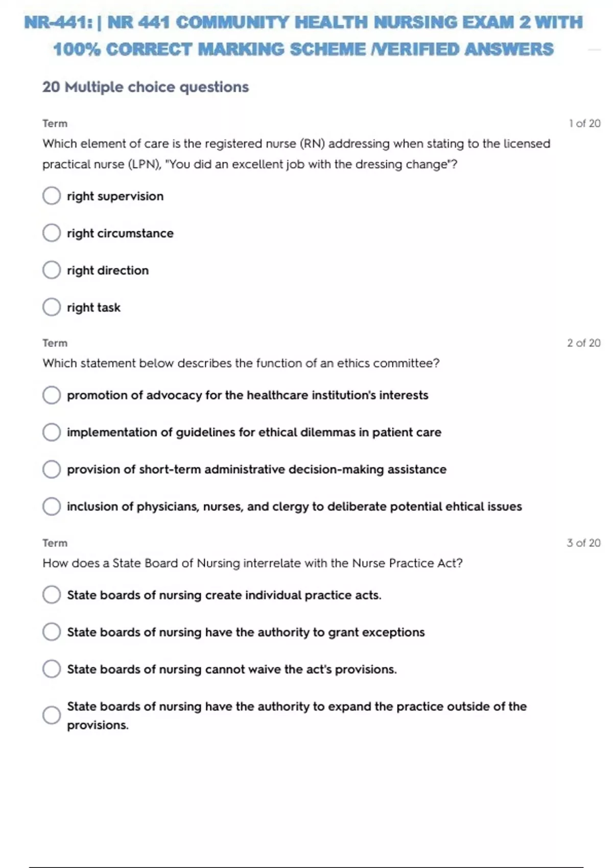This screenshot has width=613, height=868.
Task: Select 'implementation of guidelines for ethical dilemmas'
Action: [52, 432]
